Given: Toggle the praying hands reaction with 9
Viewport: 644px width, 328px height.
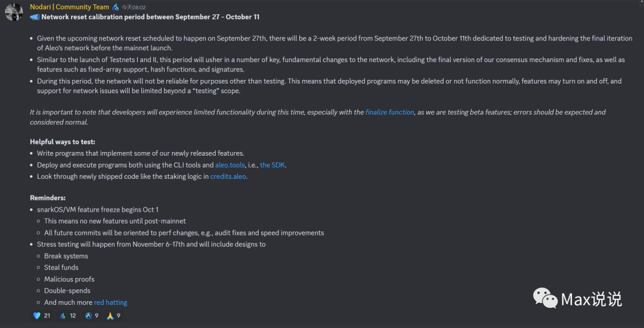Looking at the screenshot, I should tap(113, 315).
